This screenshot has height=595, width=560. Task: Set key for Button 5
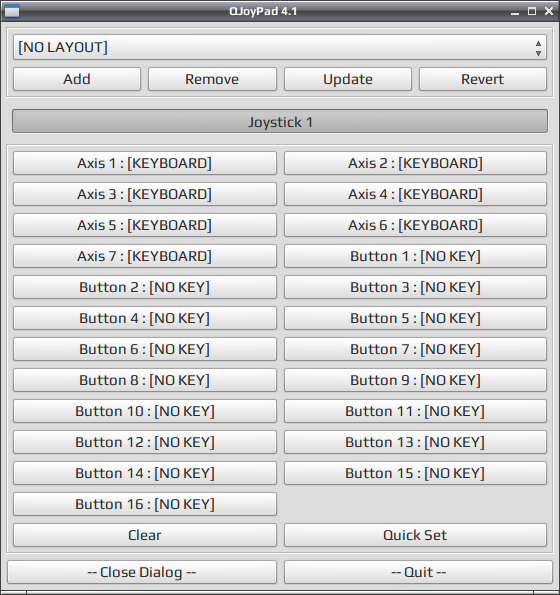point(415,318)
